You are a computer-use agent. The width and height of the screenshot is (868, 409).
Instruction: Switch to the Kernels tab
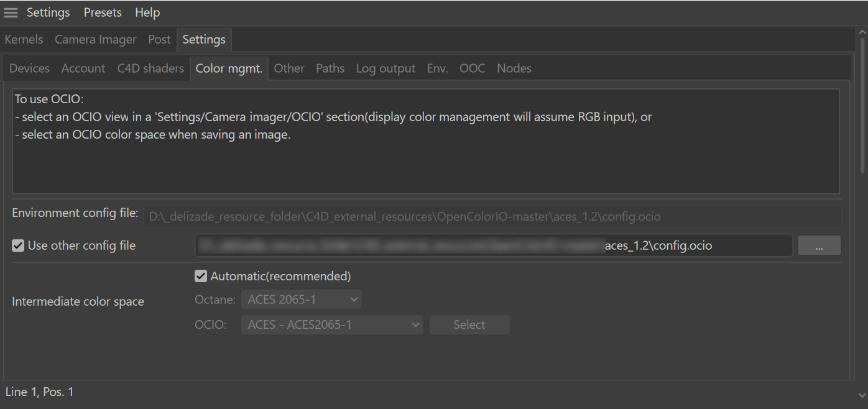coord(24,40)
